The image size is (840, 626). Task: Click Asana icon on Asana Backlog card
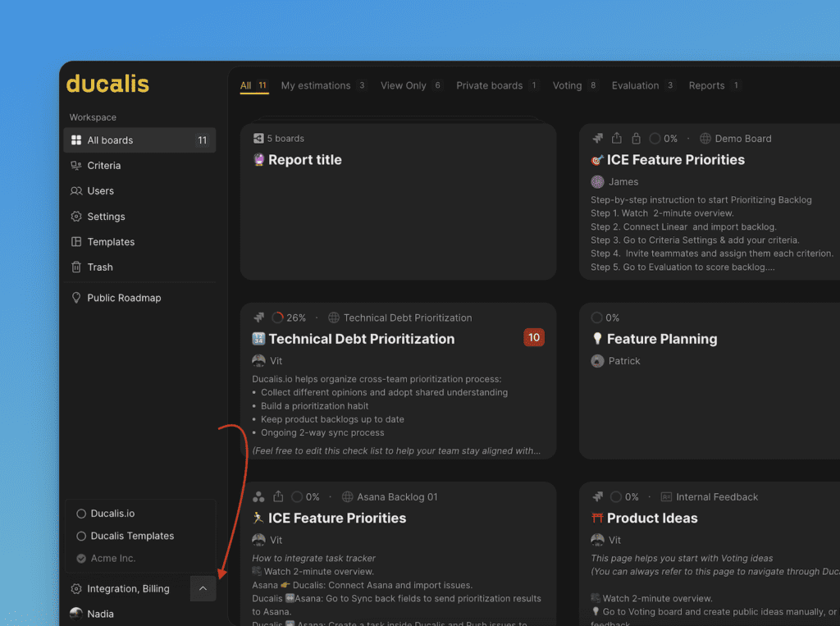pyautogui.click(x=258, y=496)
